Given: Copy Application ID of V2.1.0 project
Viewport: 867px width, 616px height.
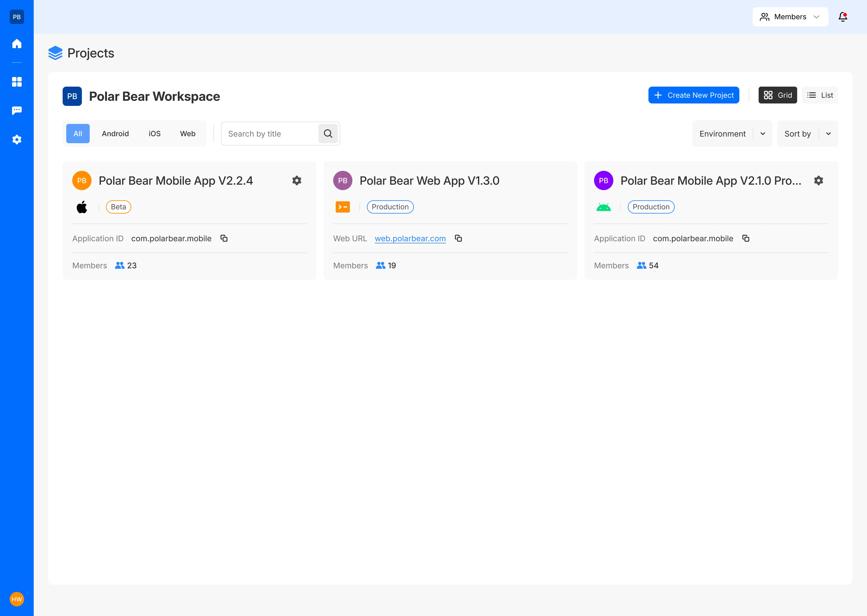Looking at the screenshot, I should [745, 238].
